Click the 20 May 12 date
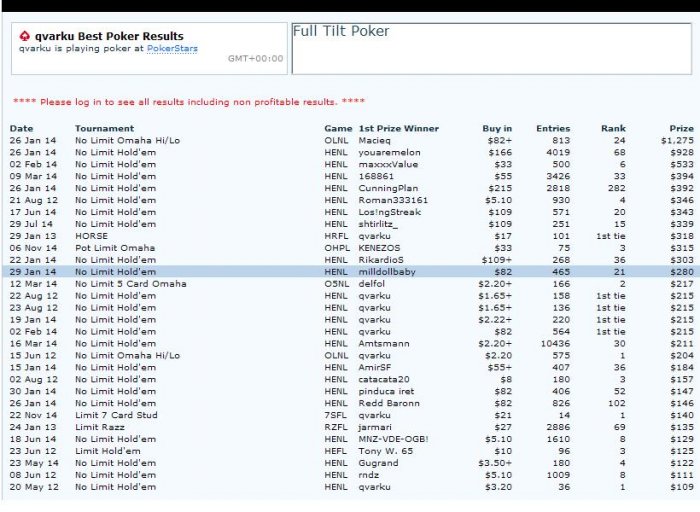700x512 pixels. coord(34,487)
